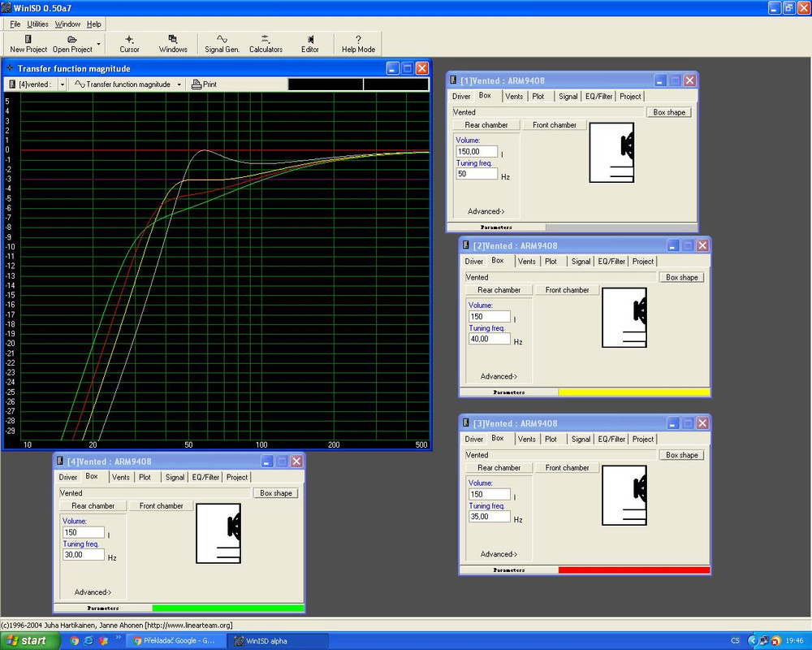Viewport: 812px width, 650px height.
Task: Click the red color bar in [3]Vented window
Action: pos(634,570)
